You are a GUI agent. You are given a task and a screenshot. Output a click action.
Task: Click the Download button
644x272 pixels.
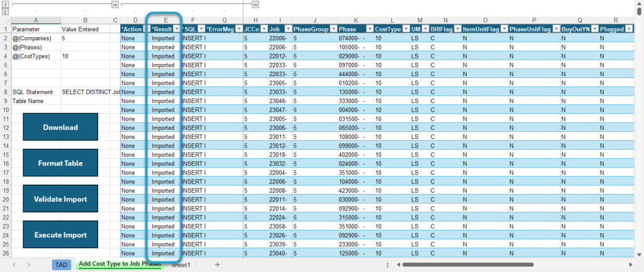[x=60, y=127]
